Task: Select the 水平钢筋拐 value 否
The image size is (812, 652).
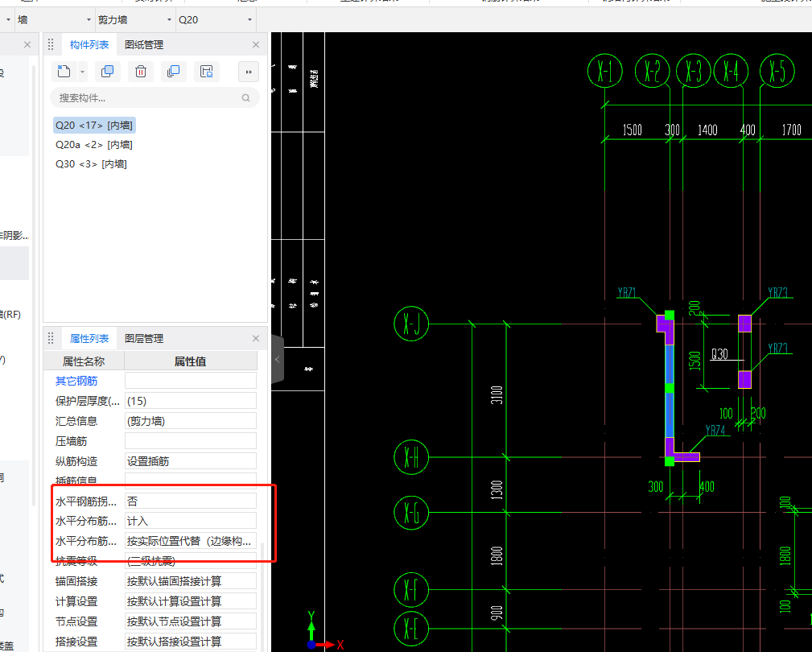Action: [x=191, y=501]
